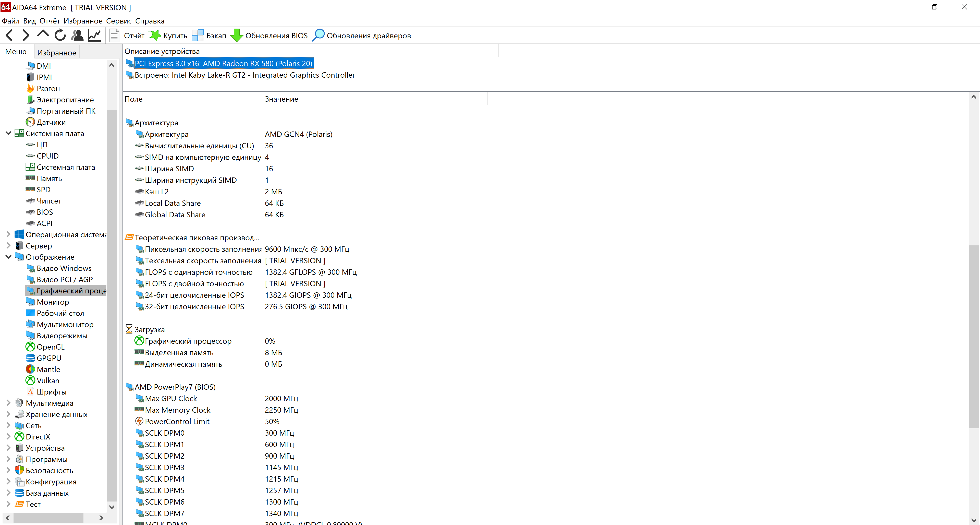This screenshot has width=980, height=525.
Task: Select the Разгон flame item
Action: tap(43, 88)
